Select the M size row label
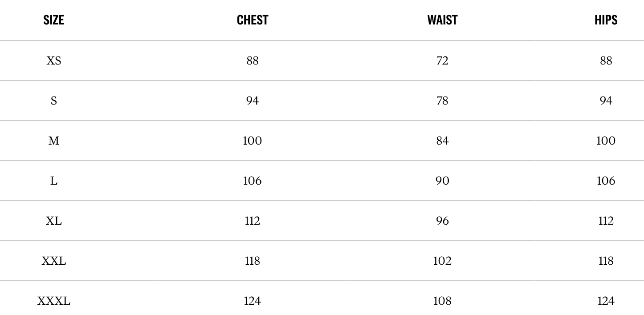 pos(53,141)
